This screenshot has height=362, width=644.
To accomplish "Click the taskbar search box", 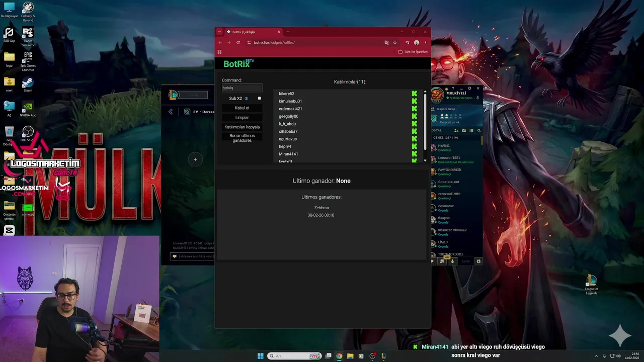I will tap(294, 356).
